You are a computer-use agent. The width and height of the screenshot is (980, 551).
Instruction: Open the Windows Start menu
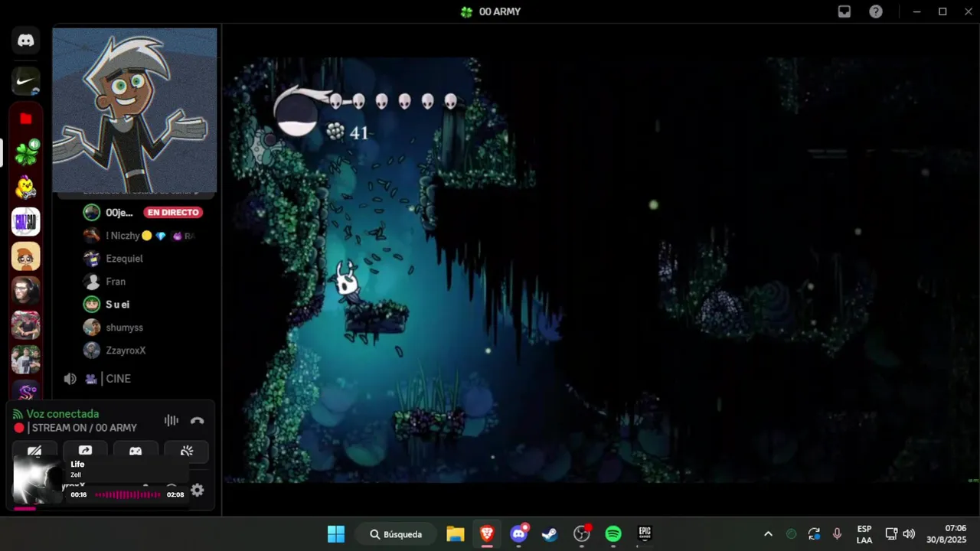(336, 534)
